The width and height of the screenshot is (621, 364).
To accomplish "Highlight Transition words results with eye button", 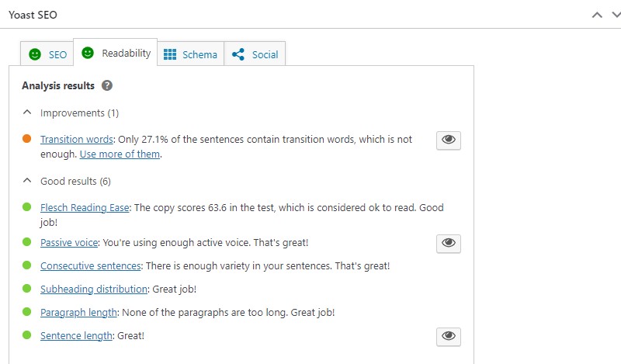I will pyautogui.click(x=449, y=140).
